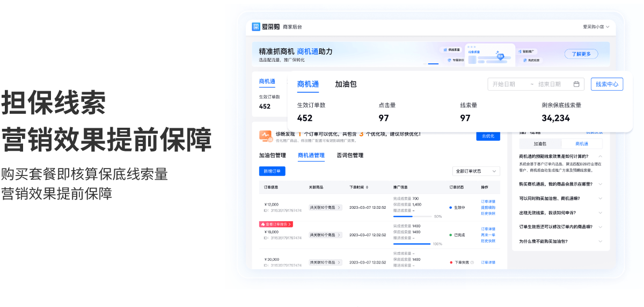Select 加油包 toggle in FAQ panel
644x307 pixels.
540,144
